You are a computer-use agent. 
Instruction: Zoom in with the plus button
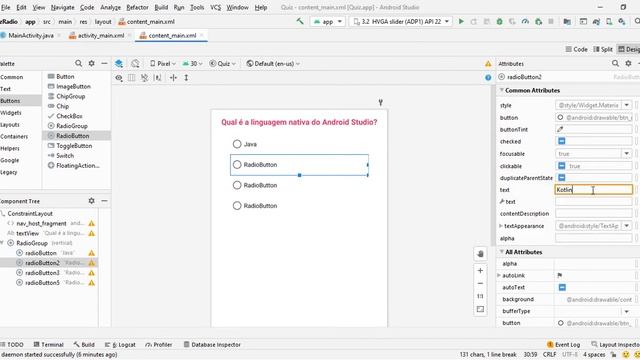tap(480, 271)
